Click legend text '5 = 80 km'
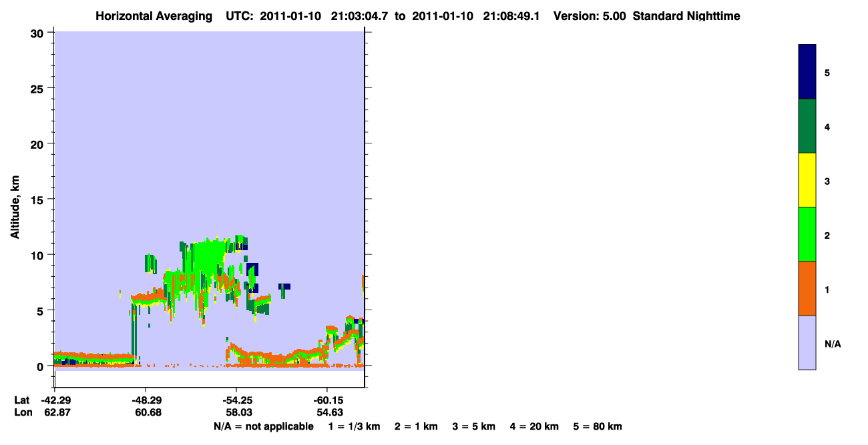868x445 pixels. click(x=598, y=426)
